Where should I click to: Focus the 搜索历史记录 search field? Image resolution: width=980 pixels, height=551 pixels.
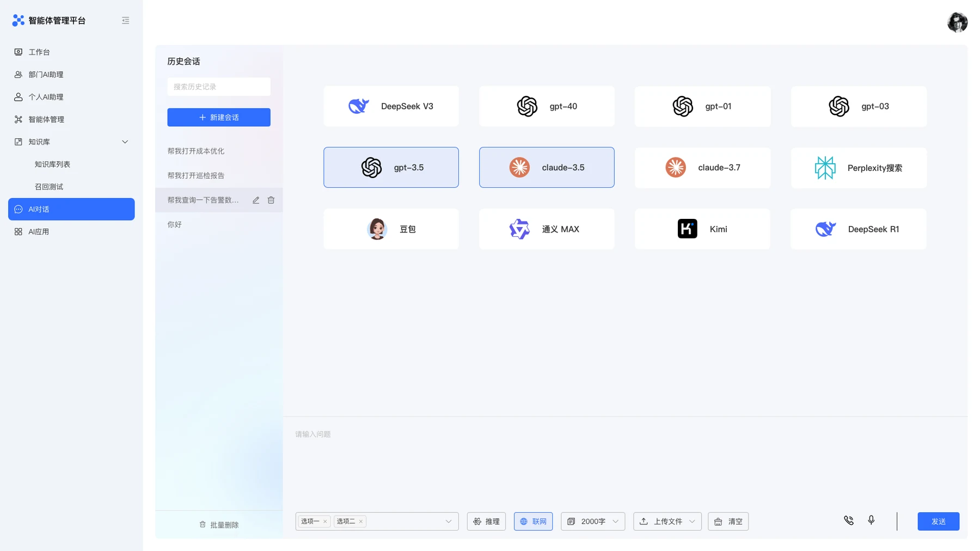pos(219,87)
